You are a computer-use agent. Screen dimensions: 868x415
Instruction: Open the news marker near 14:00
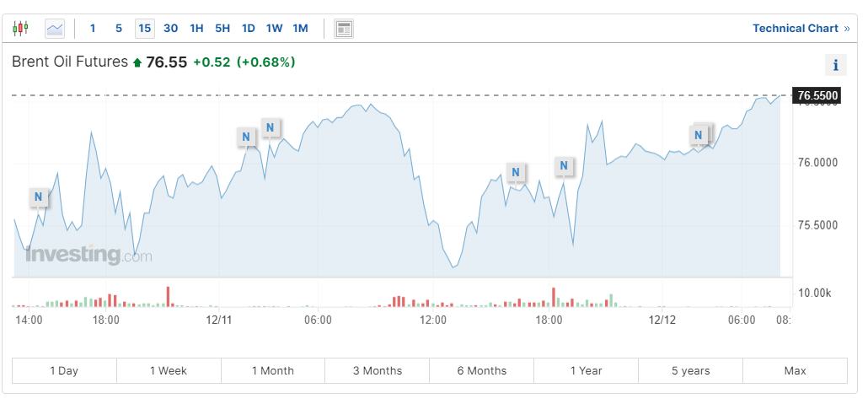tap(38, 197)
